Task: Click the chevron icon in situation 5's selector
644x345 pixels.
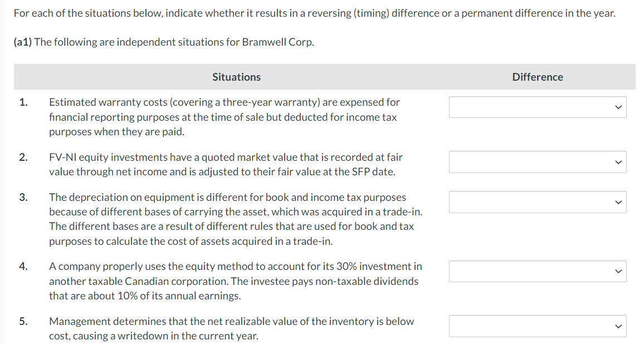Action: (618, 326)
